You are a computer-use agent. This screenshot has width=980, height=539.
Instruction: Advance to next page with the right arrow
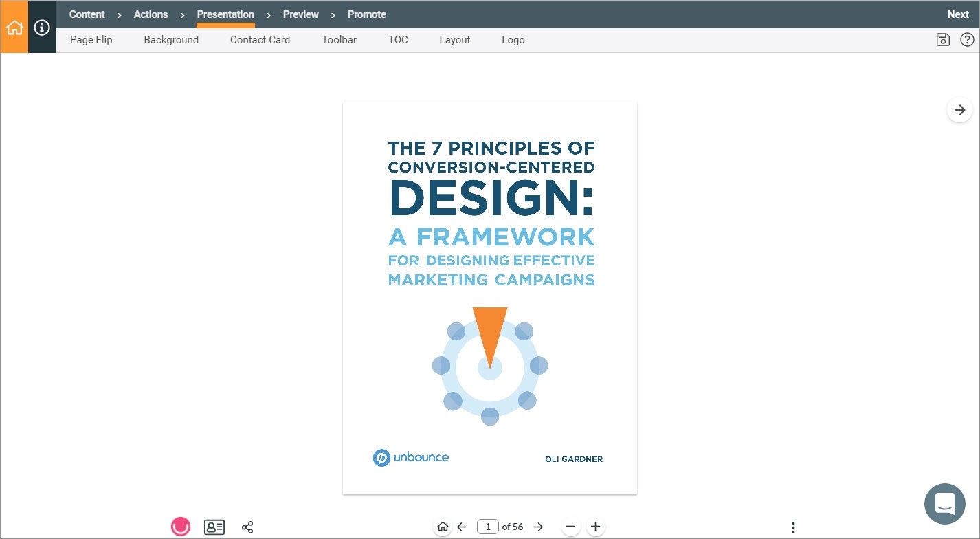coord(539,527)
